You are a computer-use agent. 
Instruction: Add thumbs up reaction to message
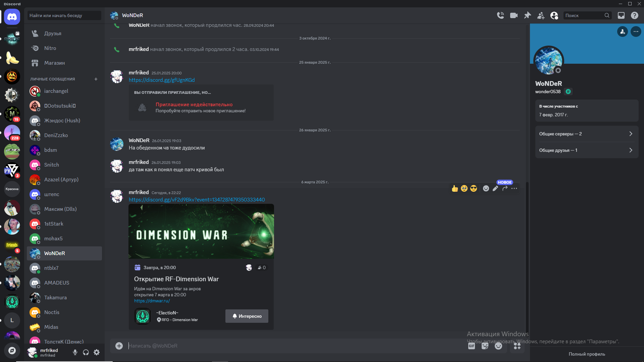tap(455, 188)
